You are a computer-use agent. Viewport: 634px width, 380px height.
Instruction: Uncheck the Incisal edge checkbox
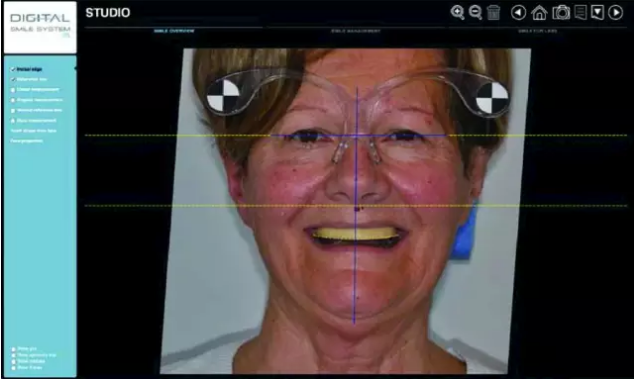(13, 70)
